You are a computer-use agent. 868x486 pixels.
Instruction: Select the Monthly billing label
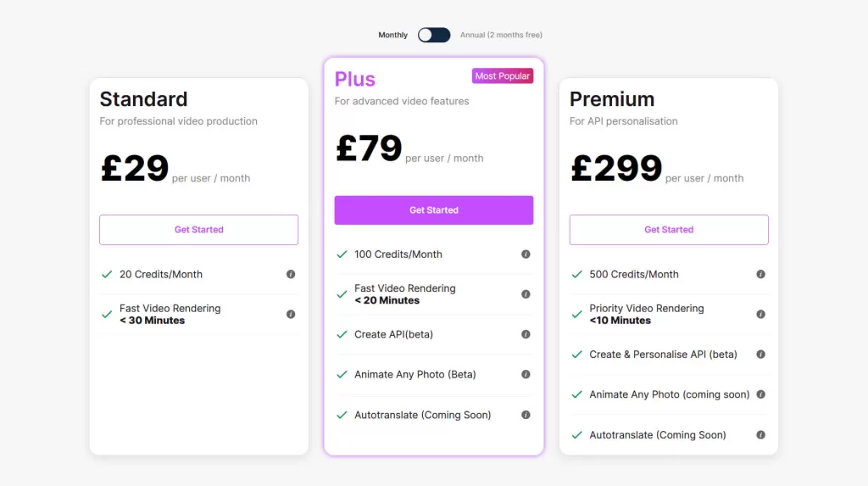(393, 35)
